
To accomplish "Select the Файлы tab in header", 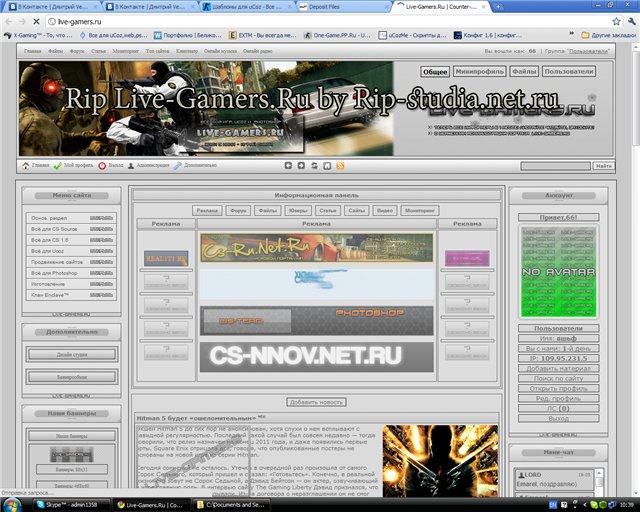I will click(x=524, y=71).
